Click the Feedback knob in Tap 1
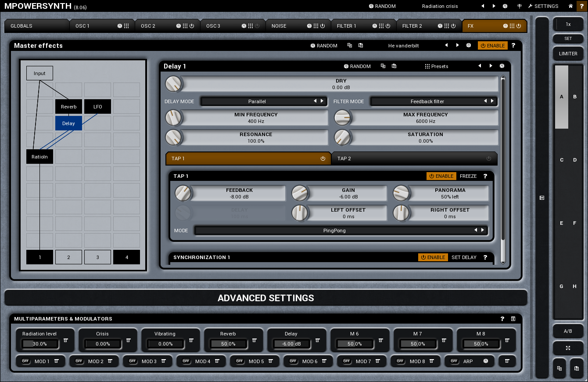This screenshot has width=588, height=382. (183, 193)
